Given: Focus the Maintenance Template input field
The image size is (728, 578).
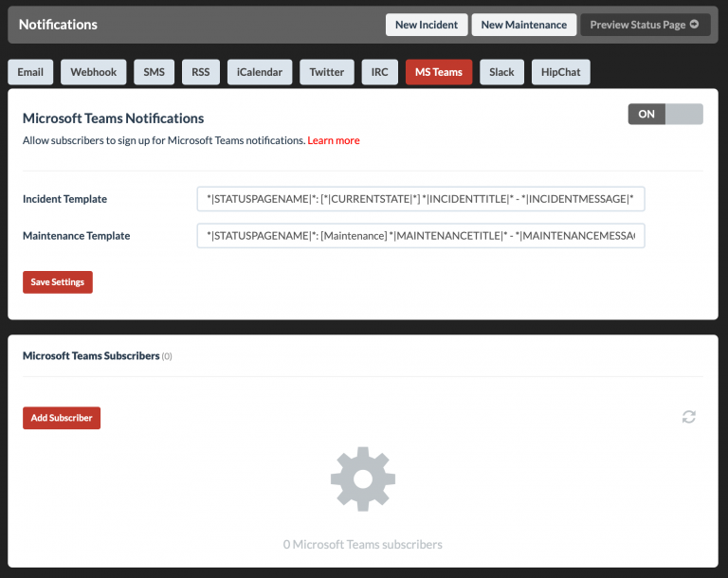Looking at the screenshot, I should coord(421,236).
